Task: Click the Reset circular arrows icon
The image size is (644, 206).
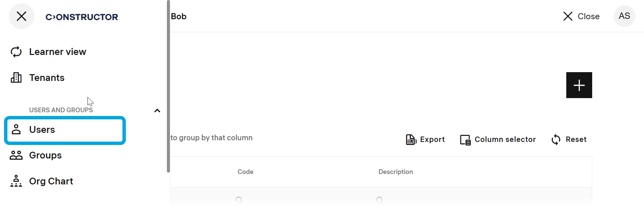Action: [x=556, y=140]
